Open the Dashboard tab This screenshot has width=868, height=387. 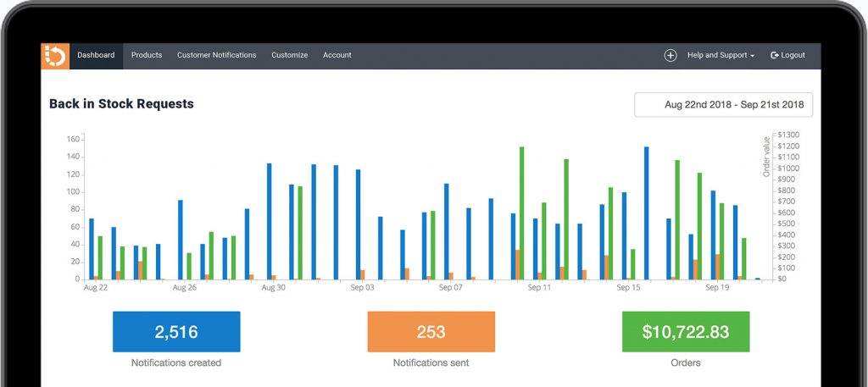(x=96, y=56)
